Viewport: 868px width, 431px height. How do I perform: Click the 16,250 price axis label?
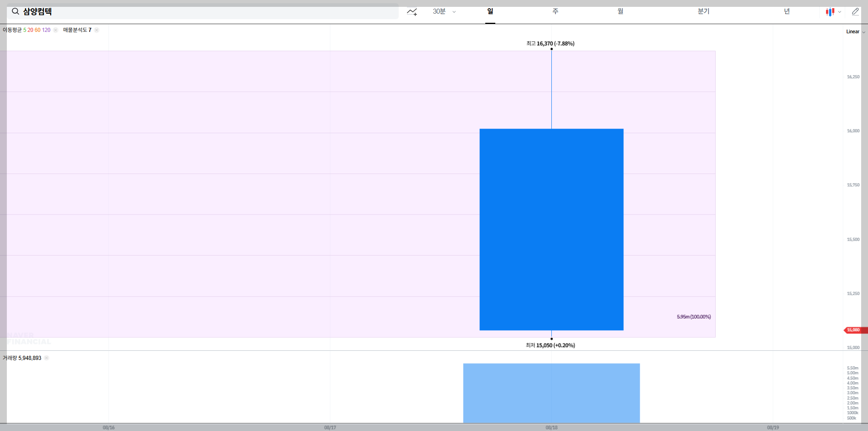coord(853,77)
